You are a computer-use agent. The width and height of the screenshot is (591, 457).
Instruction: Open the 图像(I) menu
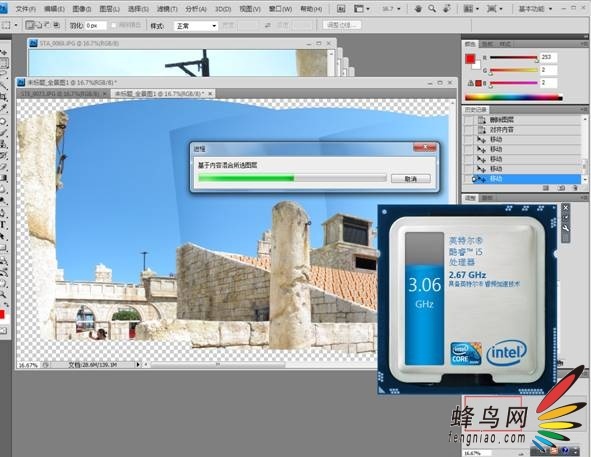81,8
